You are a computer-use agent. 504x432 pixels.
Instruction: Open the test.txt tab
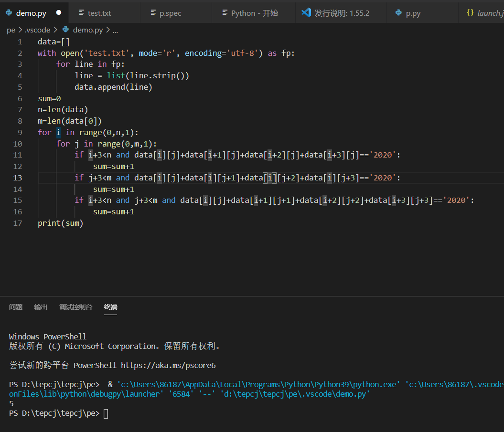point(105,13)
